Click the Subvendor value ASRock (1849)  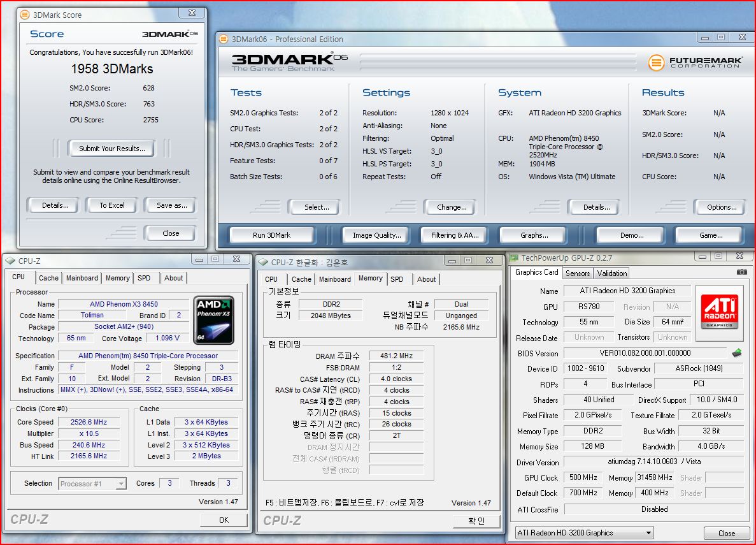(x=699, y=368)
